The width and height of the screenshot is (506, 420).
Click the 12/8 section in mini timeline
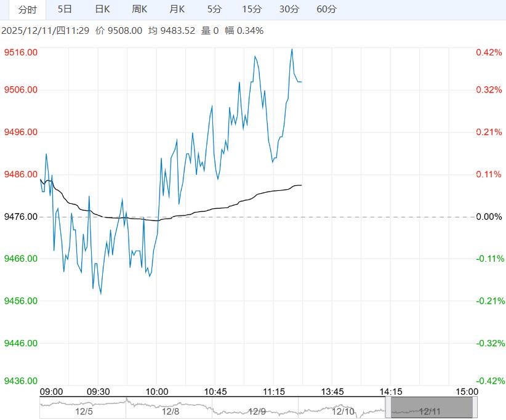pyautogui.click(x=171, y=411)
